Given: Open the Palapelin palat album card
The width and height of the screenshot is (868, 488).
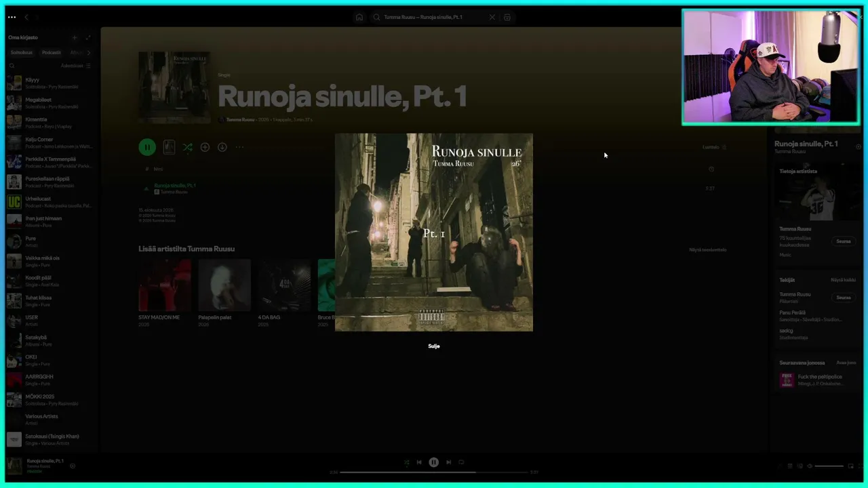Looking at the screenshot, I should tap(224, 293).
